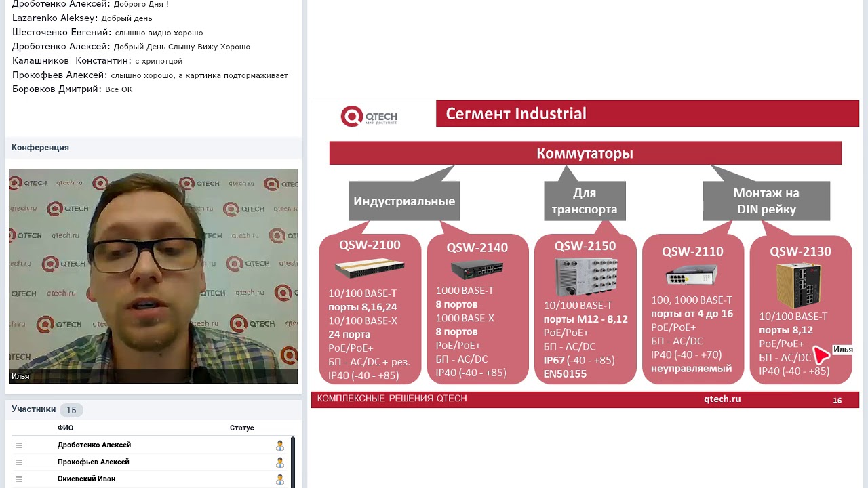Click the 'Монтаж на DIN рейку' callout box

766,201
